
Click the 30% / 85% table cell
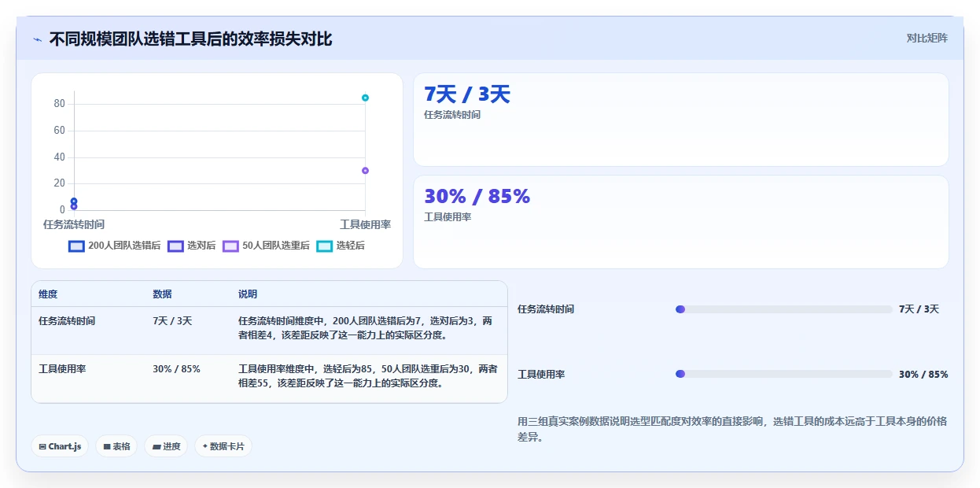click(x=176, y=369)
